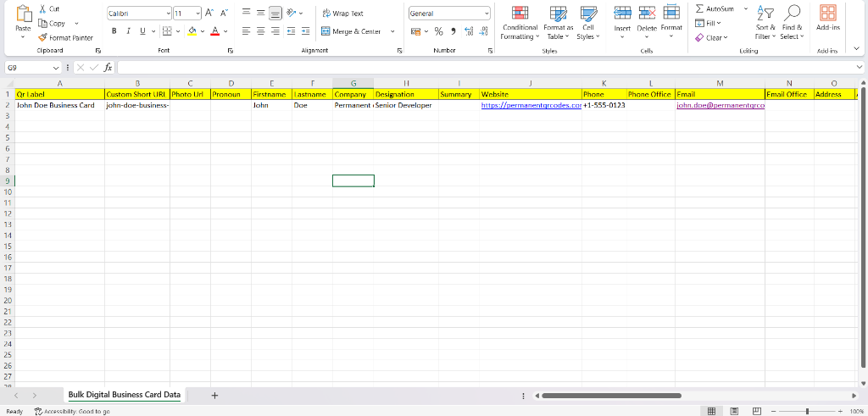Apply the yellow fill color
868x416 pixels.
(192, 31)
